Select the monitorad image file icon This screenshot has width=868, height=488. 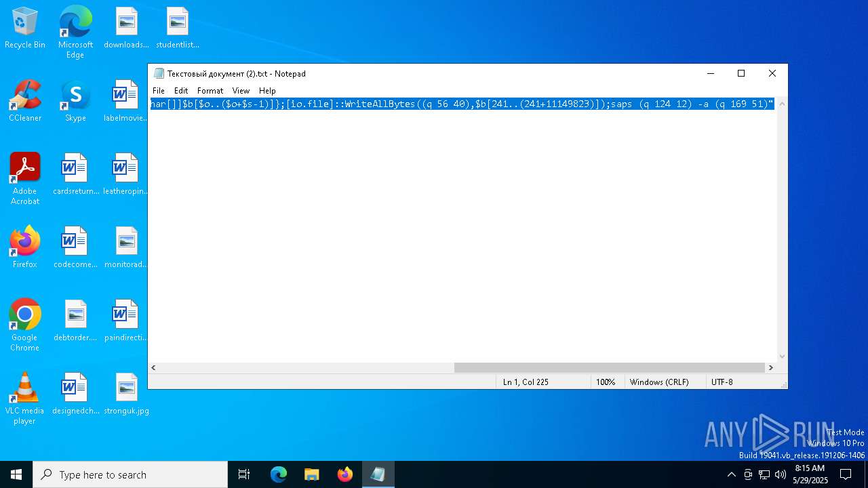coord(126,248)
